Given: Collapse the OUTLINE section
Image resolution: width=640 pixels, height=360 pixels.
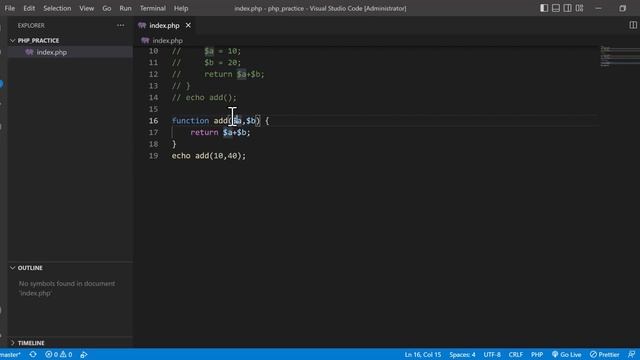Looking at the screenshot, I should point(30,268).
